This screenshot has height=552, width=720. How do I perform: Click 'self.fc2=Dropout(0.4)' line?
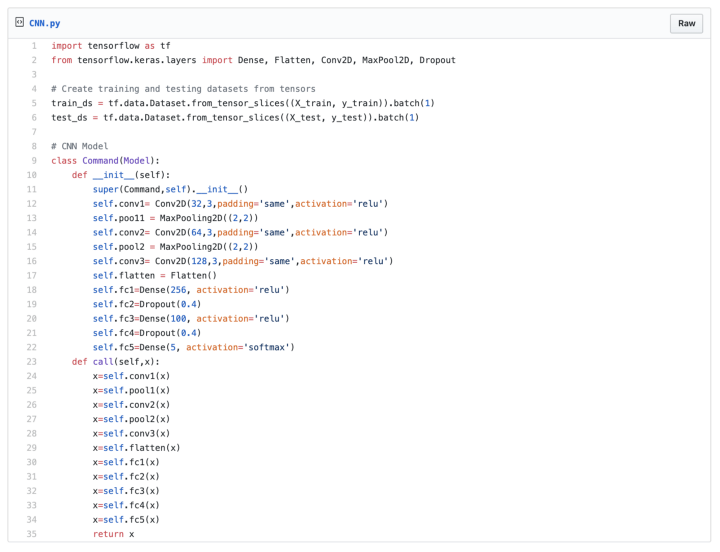(147, 304)
